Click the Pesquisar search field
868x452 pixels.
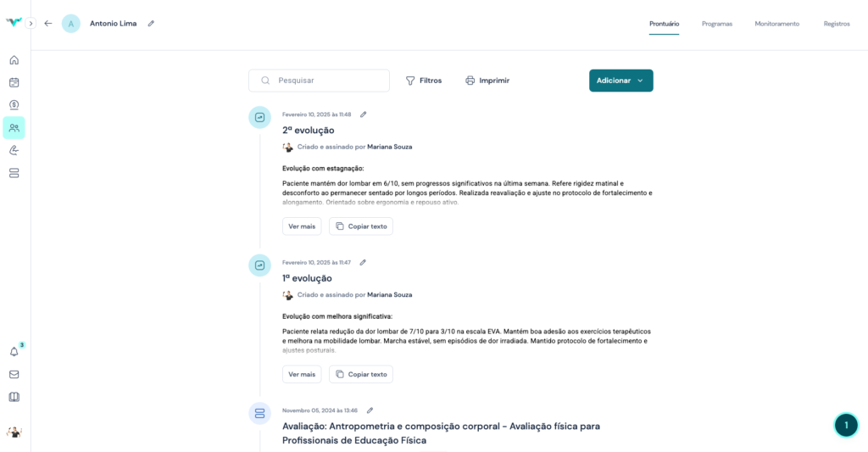[x=326, y=81]
